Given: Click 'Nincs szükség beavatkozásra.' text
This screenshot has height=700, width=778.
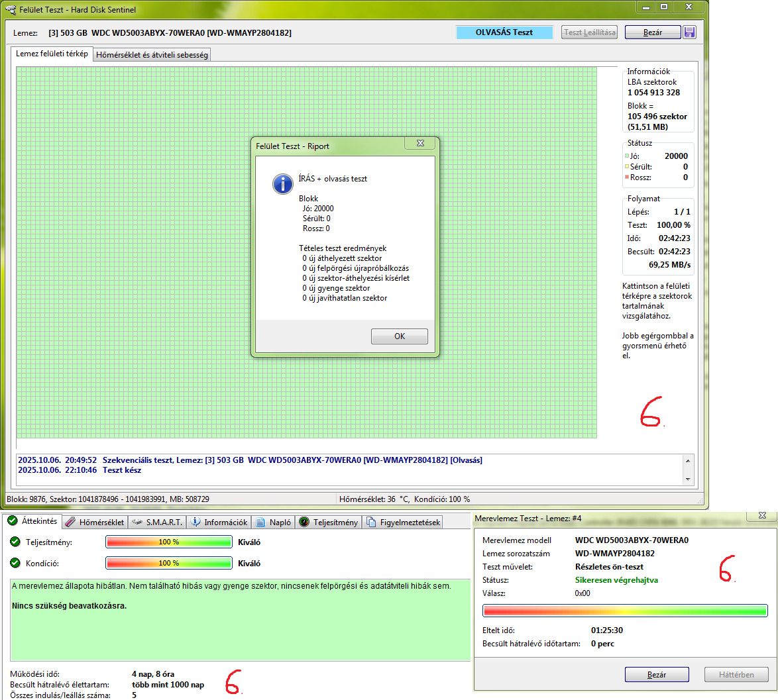Looking at the screenshot, I should 69,605.
